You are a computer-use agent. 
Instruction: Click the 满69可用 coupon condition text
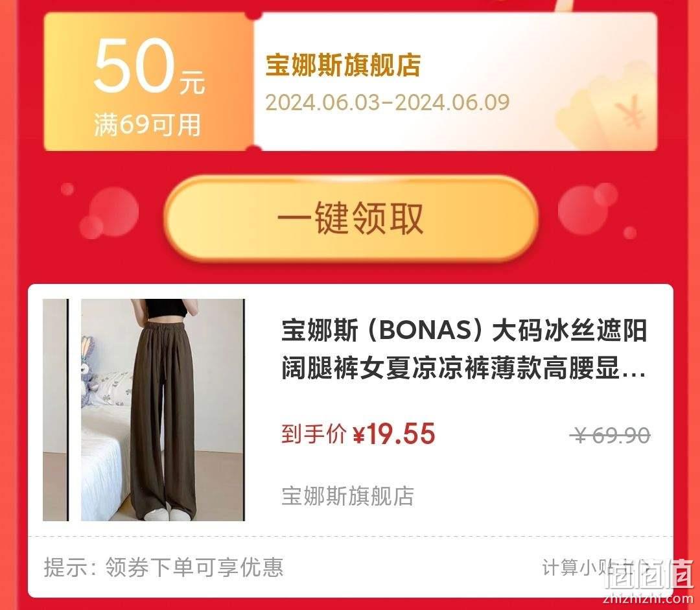[x=147, y=124]
